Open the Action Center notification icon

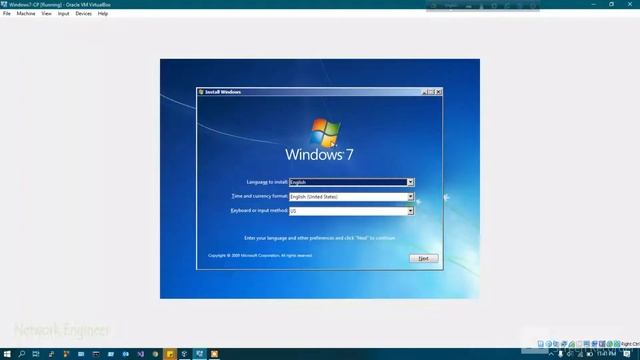pos(627,354)
